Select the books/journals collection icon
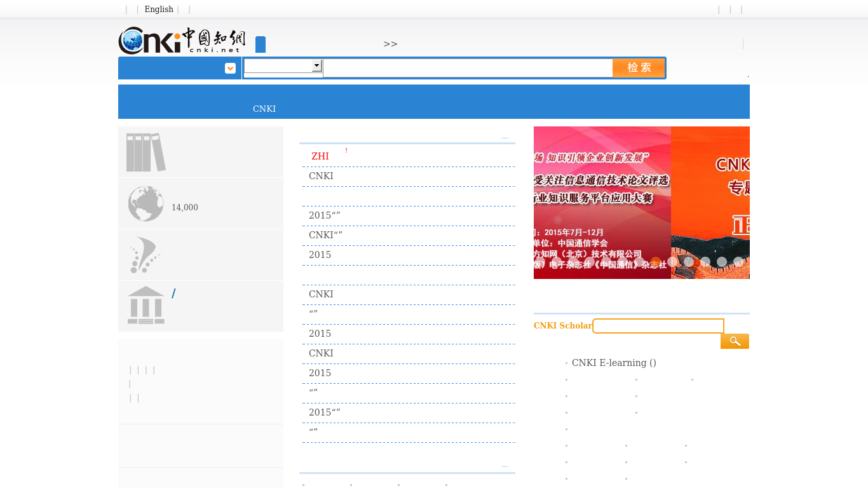 (x=146, y=151)
